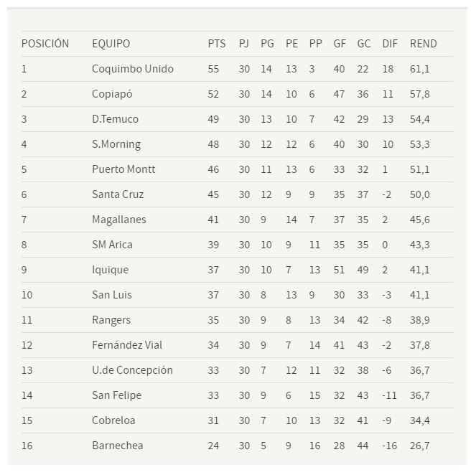Click the DIF column header
Image resolution: width=476 pixels, height=475 pixels.
point(390,44)
